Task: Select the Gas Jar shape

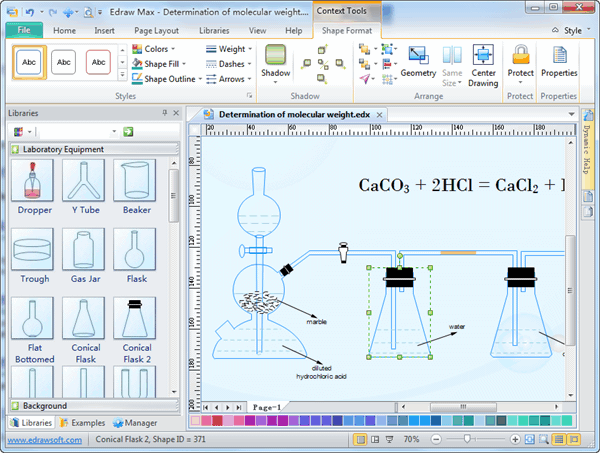Action: [83, 250]
